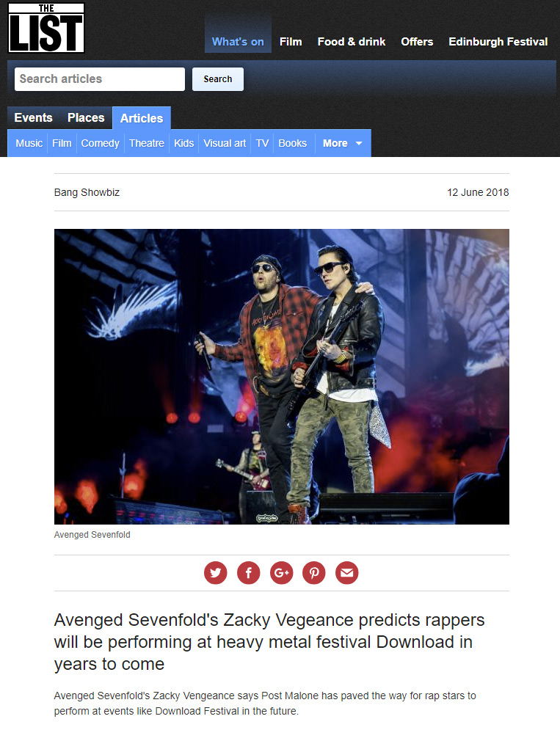The image size is (560, 730).
Task: Open the Comedy articles category
Action: click(100, 143)
